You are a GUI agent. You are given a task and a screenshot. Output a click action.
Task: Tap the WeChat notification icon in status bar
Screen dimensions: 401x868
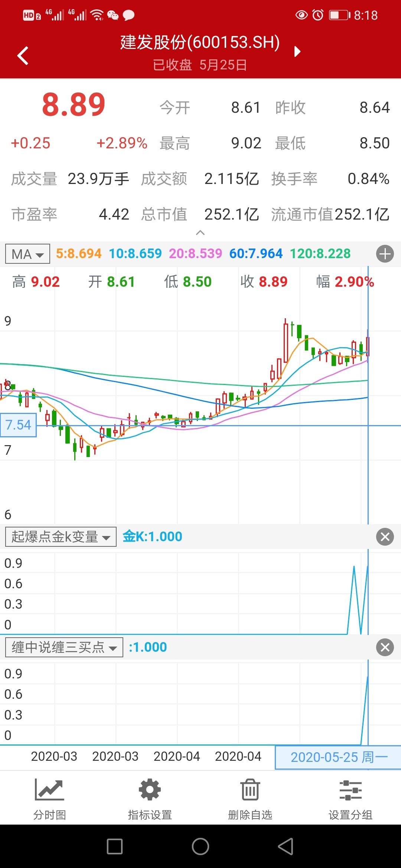point(113,15)
